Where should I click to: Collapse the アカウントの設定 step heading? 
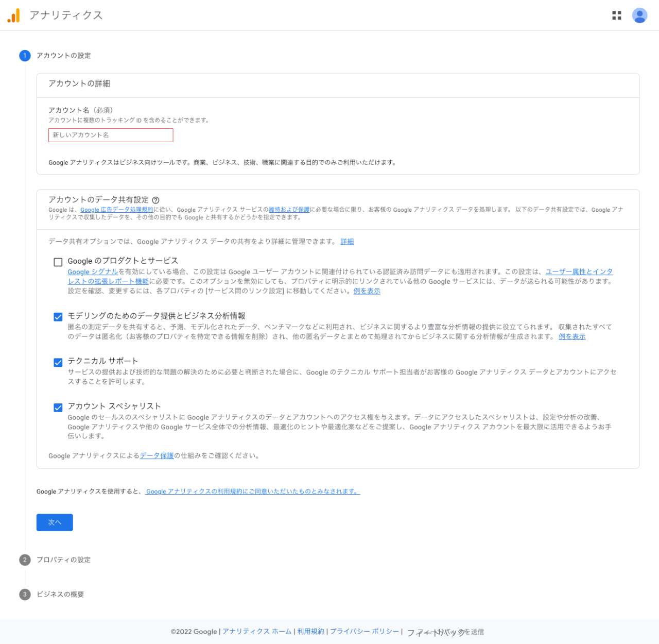pos(63,56)
